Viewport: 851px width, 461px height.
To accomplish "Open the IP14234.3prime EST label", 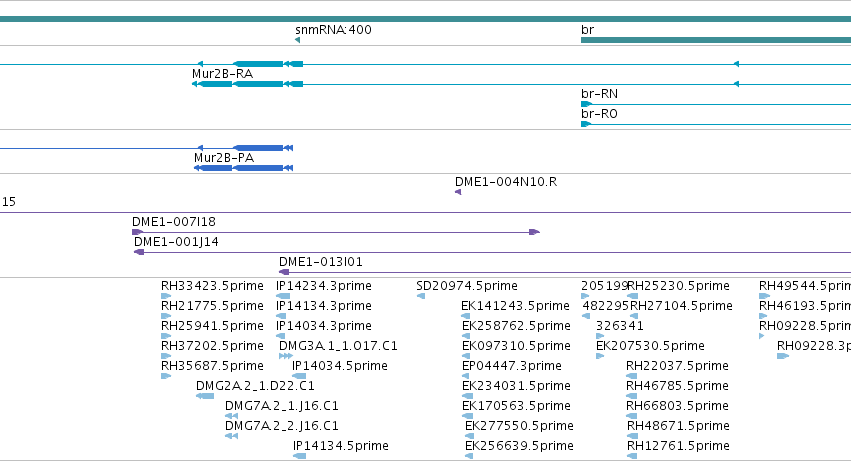I will click(324, 286).
